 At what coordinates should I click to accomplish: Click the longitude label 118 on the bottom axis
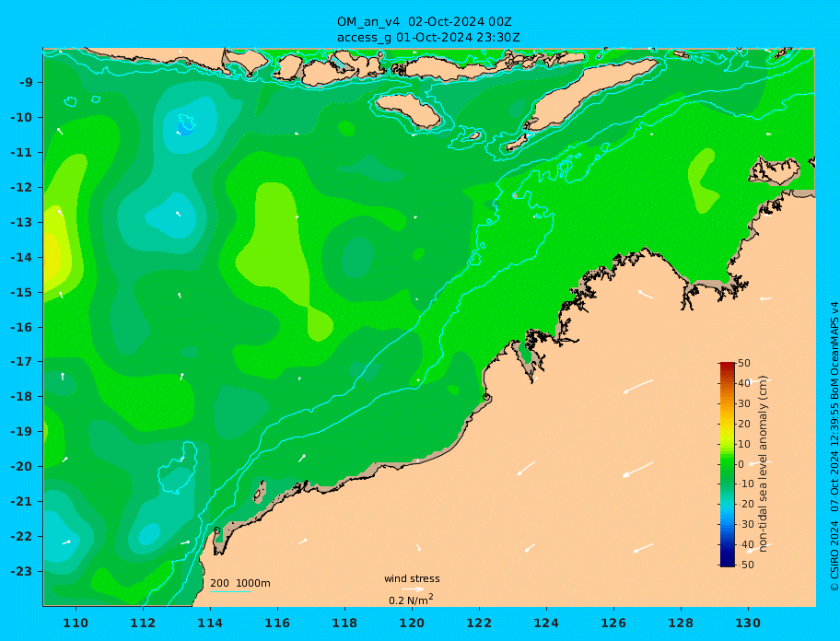coord(344,623)
